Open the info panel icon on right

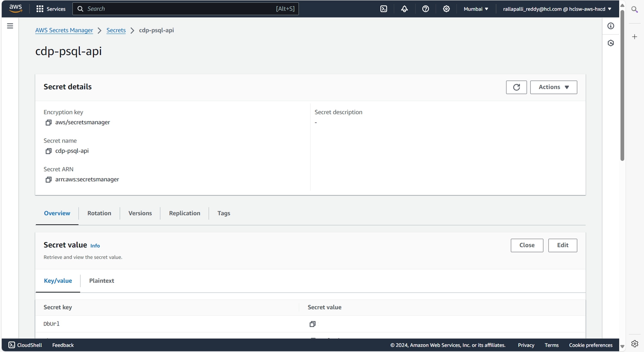click(611, 26)
